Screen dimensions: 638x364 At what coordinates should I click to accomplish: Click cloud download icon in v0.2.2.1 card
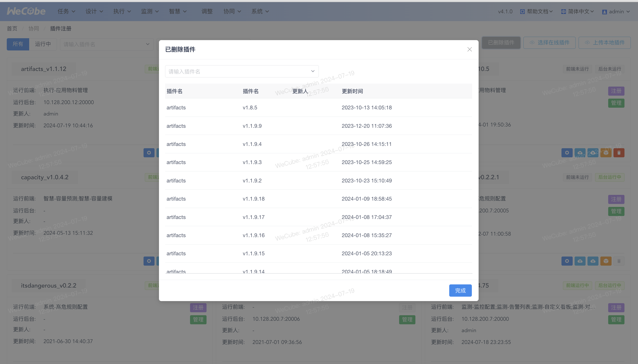[x=593, y=261]
